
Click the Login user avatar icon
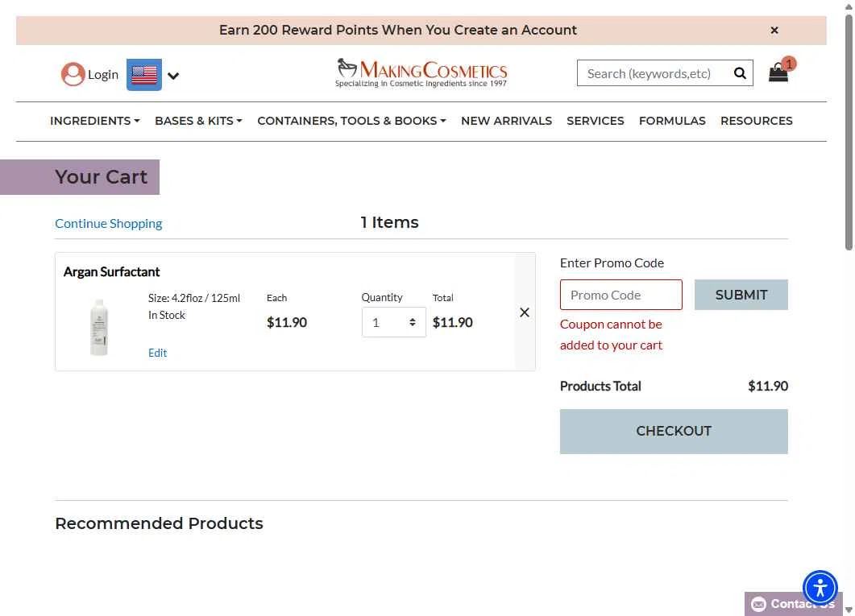pos(73,75)
